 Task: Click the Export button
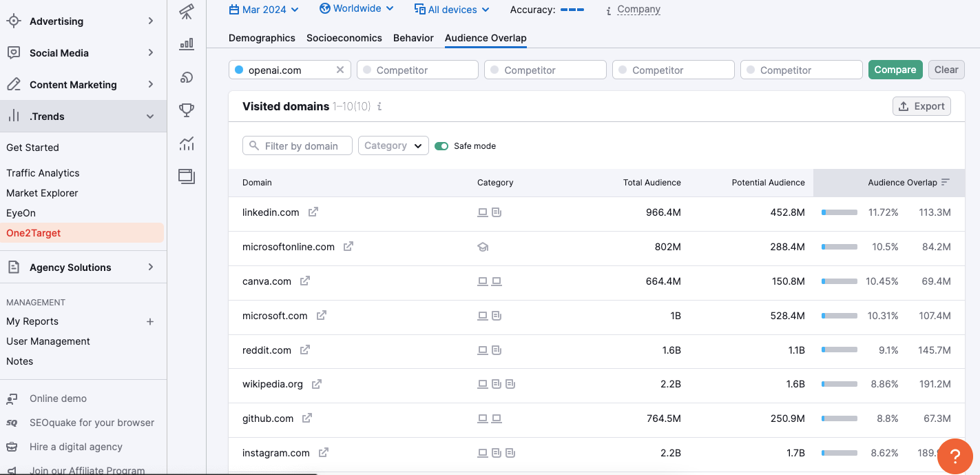point(921,106)
